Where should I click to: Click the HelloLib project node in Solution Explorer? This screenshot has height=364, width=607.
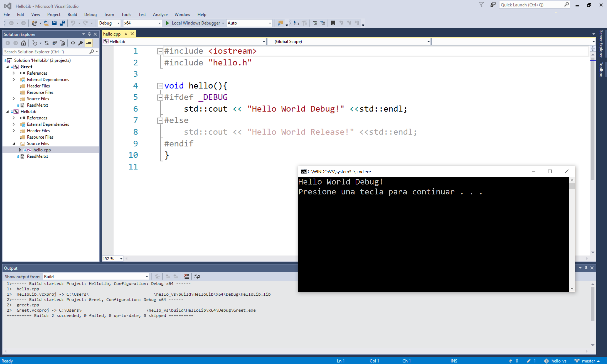28,111
